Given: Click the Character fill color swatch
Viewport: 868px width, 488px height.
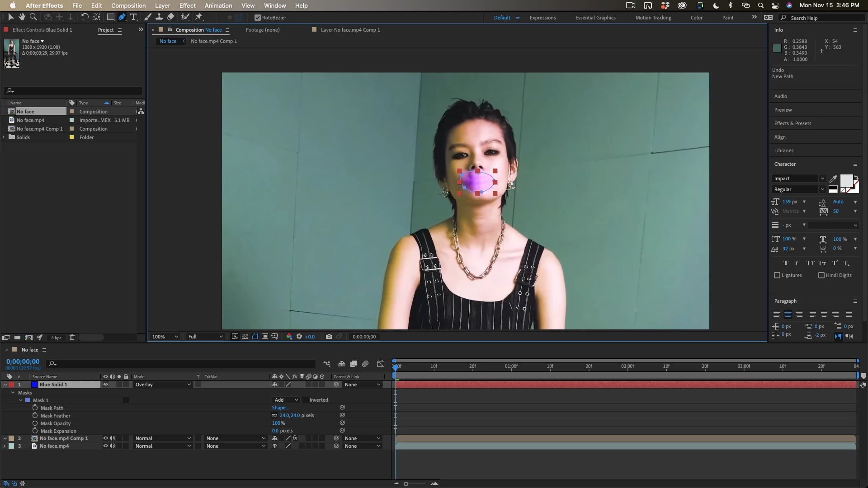Looking at the screenshot, I should pos(846,180).
